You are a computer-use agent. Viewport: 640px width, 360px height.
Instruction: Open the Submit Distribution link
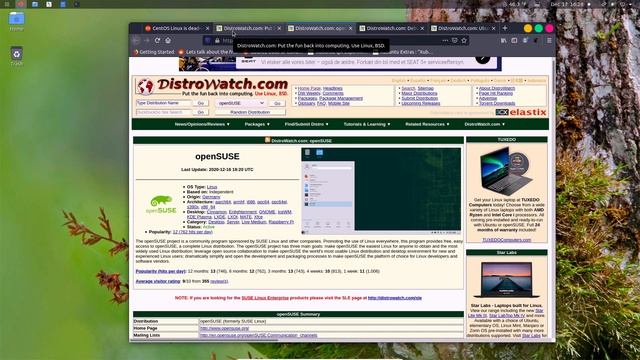point(420,98)
